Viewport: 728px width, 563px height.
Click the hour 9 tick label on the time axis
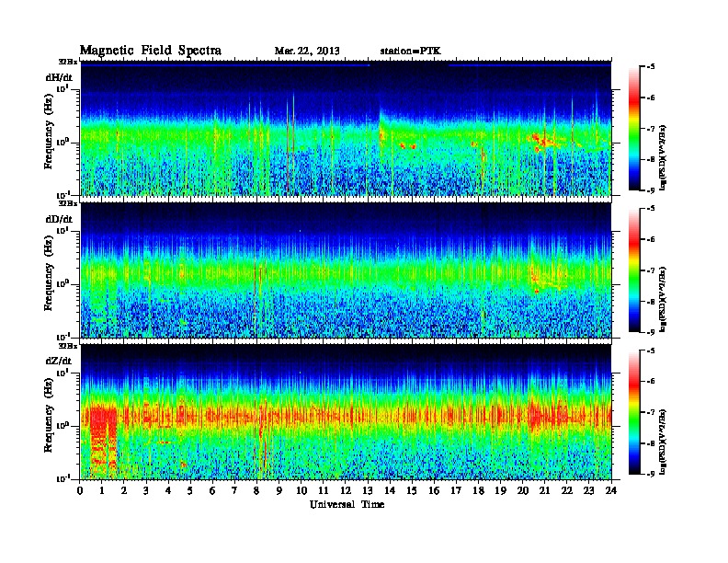[279, 491]
